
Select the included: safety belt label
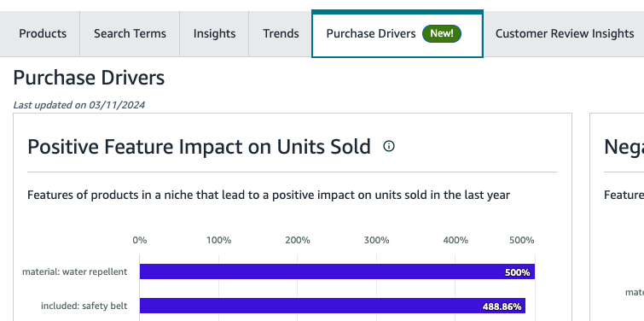tap(84, 306)
